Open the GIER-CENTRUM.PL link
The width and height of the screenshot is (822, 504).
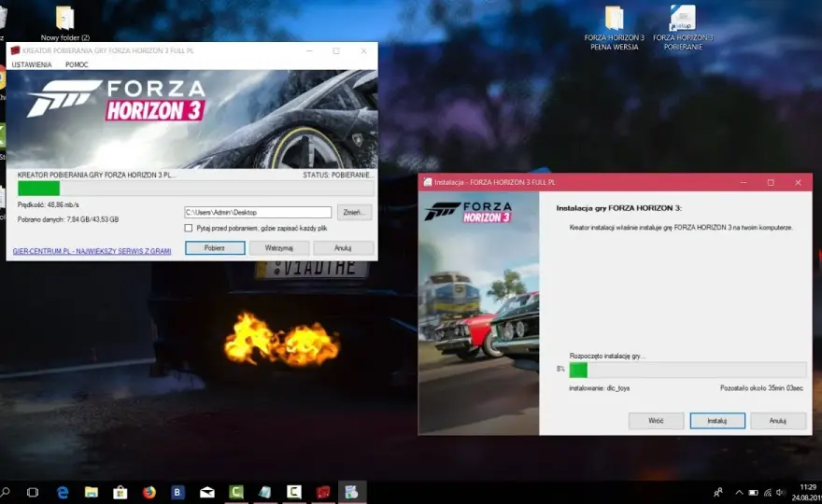[x=92, y=251]
